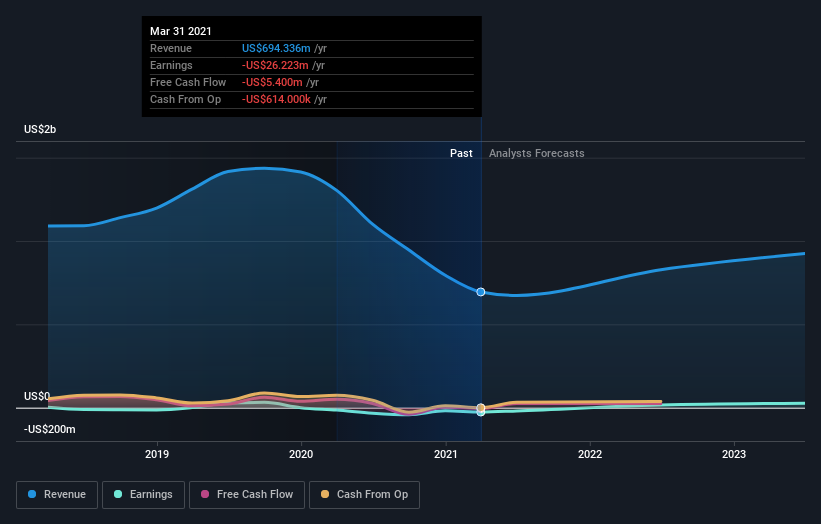Viewport: 821px width, 524px height.
Task: Click the Earnings row label in tooltip
Action: 171,65
